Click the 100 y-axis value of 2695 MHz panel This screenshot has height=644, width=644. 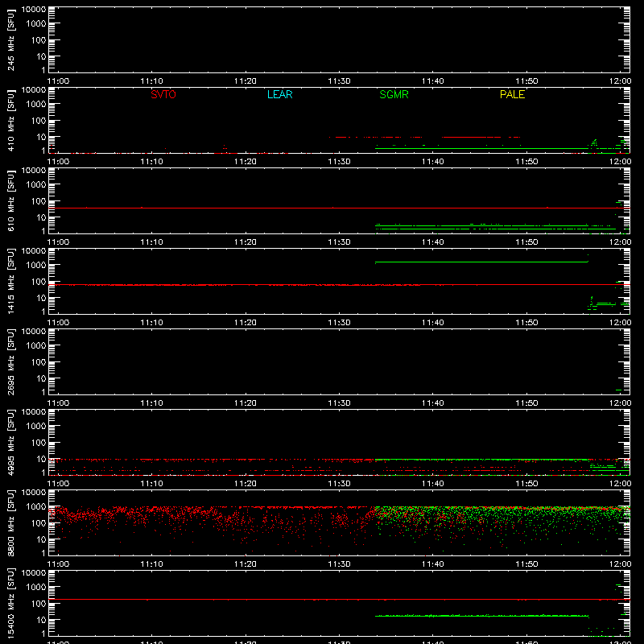click(x=39, y=362)
